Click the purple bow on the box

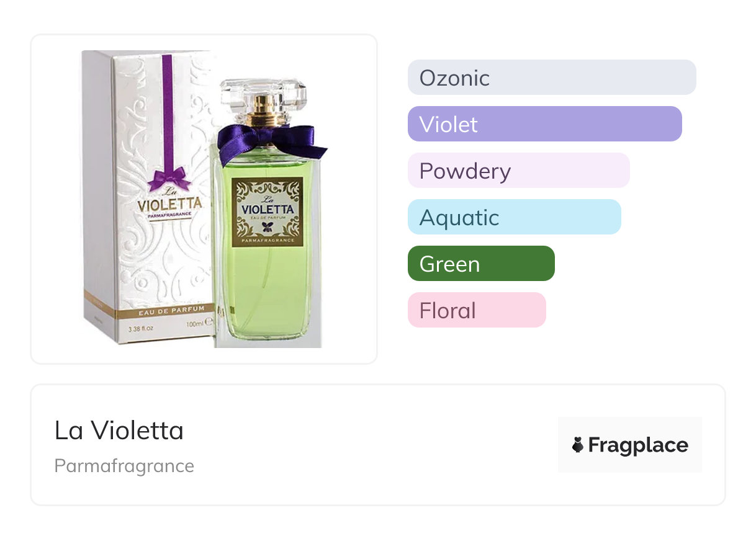point(169,179)
